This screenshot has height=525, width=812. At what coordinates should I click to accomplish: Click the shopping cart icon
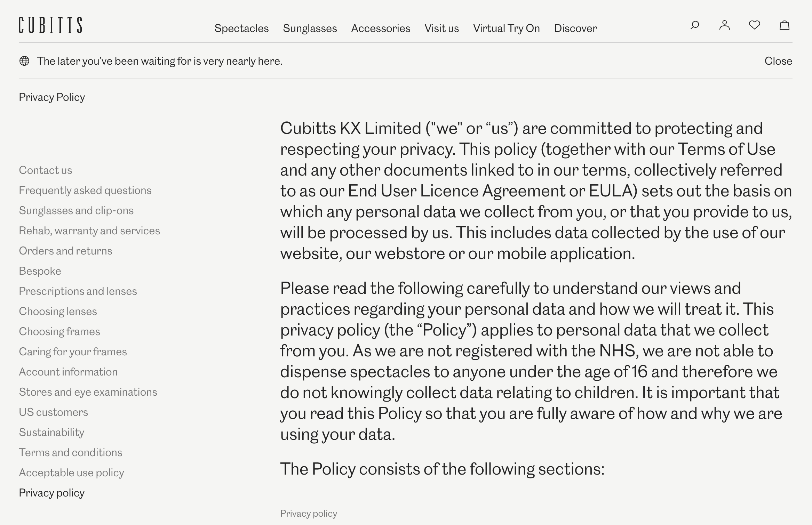click(x=785, y=25)
